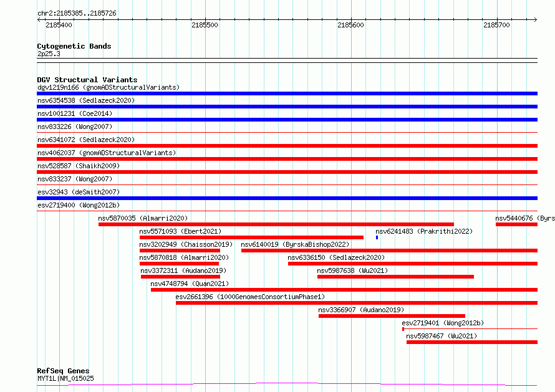Image resolution: width=555 pixels, height=392 pixels.
Task: Select esv2719401 (Wong2012b) label
Action: pos(443,323)
